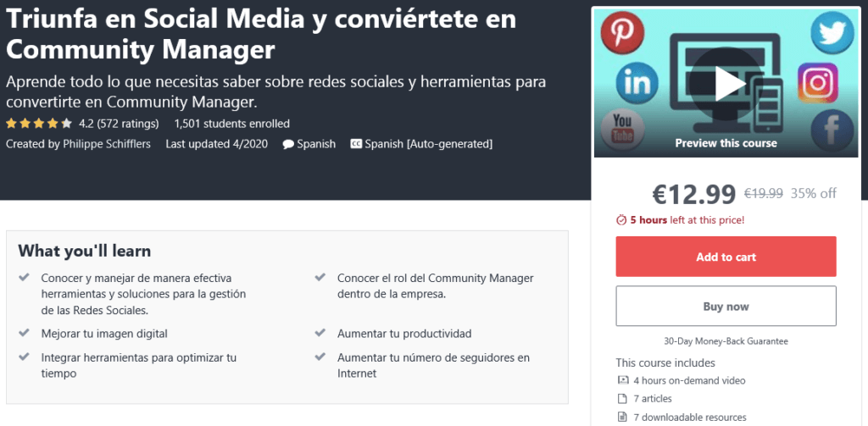
Task: Click the Facebook icon in thumbnail
Action: (832, 130)
